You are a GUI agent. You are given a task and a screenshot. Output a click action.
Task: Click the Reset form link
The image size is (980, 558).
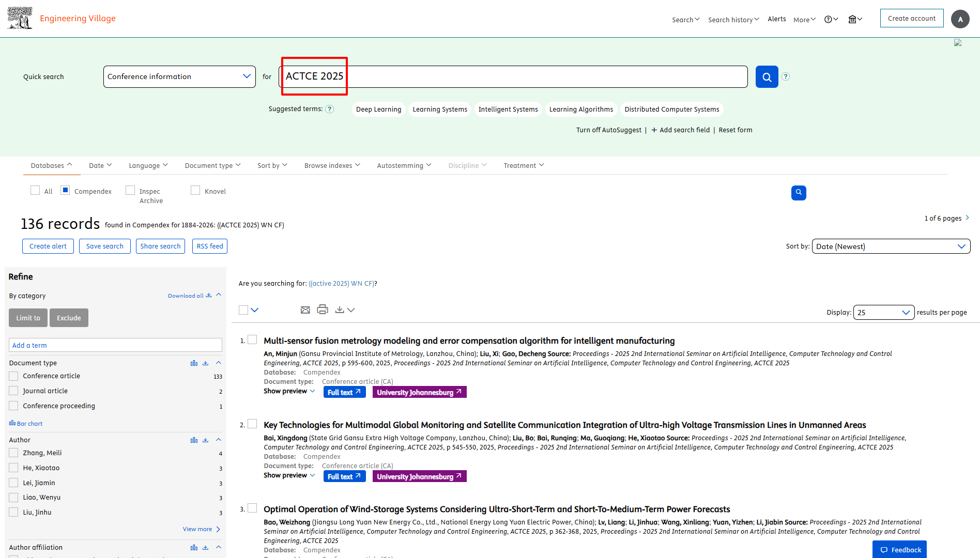tap(736, 130)
